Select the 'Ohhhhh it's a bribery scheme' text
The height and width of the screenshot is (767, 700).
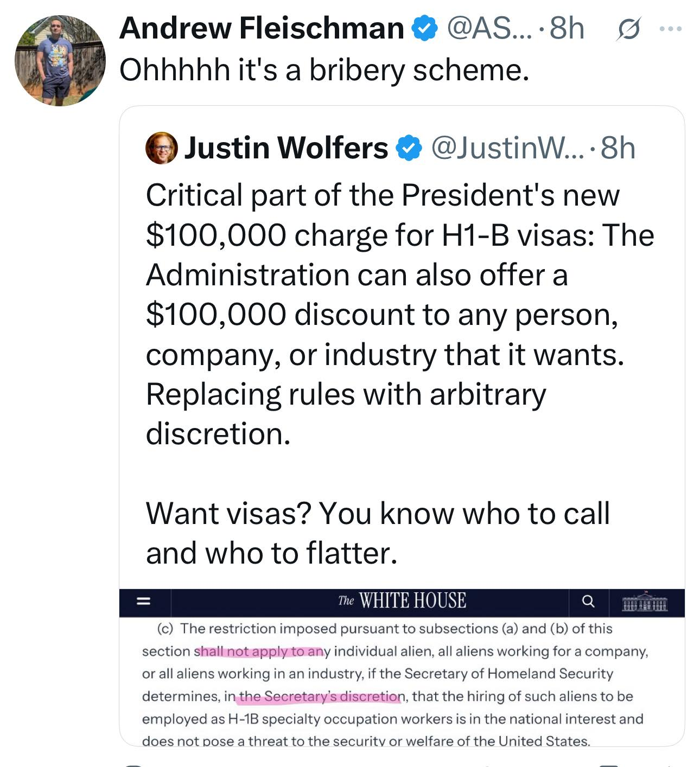[324, 70]
